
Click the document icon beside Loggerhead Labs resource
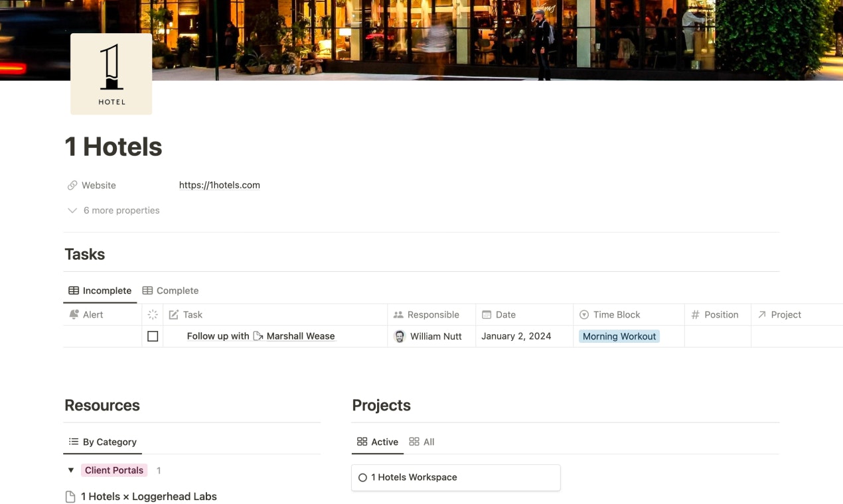(x=70, y=497)
